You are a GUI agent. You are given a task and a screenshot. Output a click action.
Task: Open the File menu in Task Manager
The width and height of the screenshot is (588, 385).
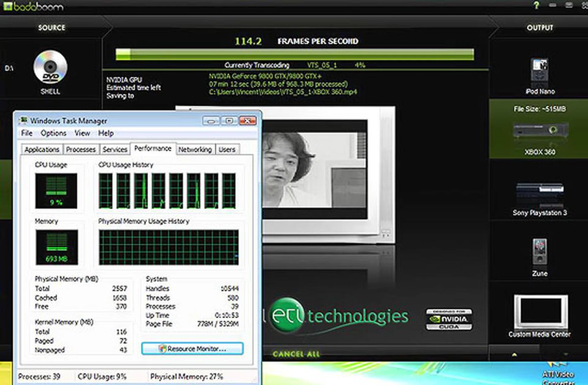27,133
